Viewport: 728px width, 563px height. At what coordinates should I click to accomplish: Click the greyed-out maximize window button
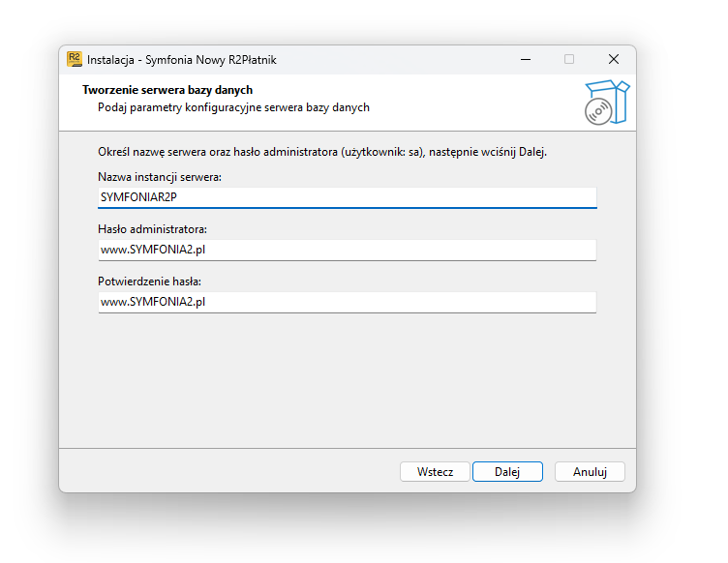[x=569, y=59]
